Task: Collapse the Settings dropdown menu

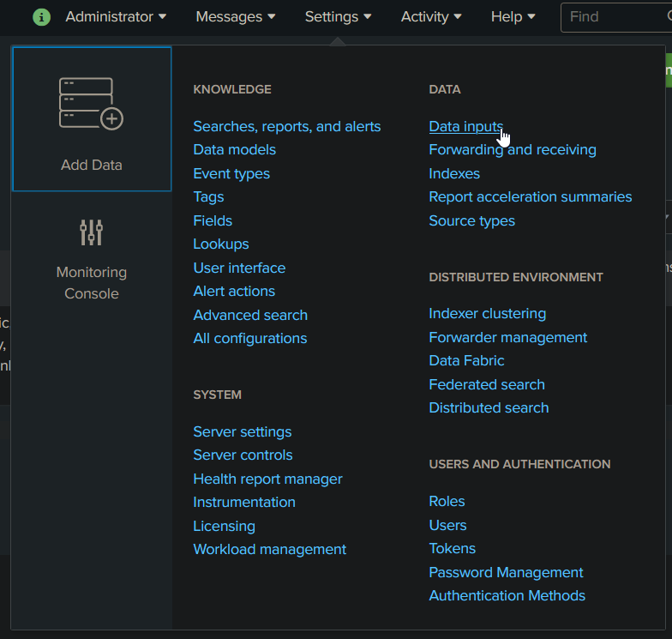Action: pyautogui.click(x=338, y=17)
